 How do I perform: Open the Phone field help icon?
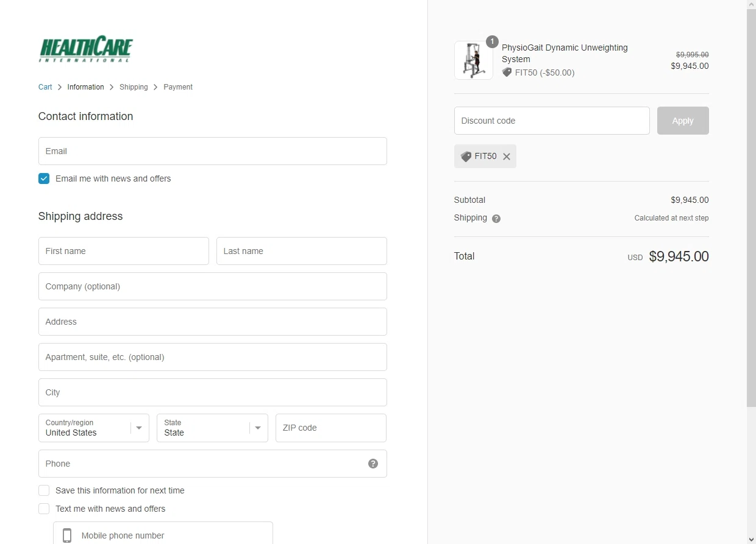(373, 464)
